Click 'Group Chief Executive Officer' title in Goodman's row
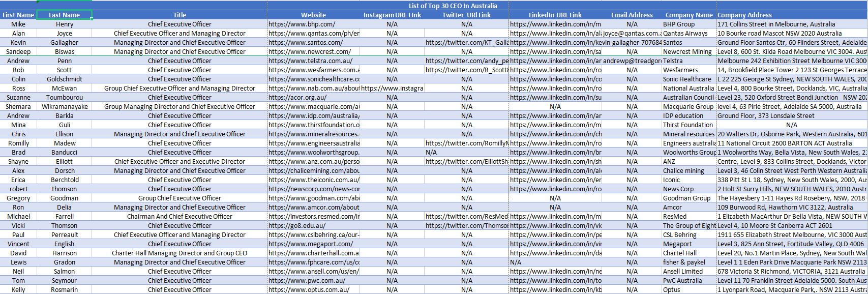The width and height of the screenshot is (868, 294). (x=179, y=198)
